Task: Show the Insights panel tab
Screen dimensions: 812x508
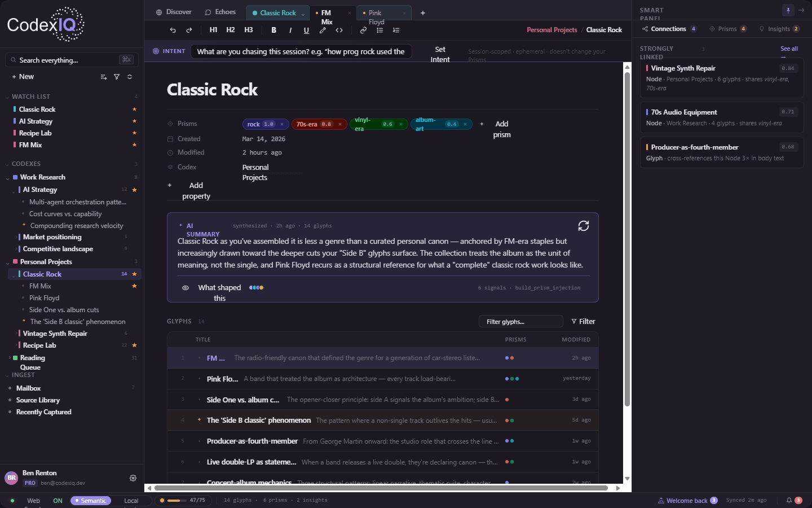Action: coord(779,29)
